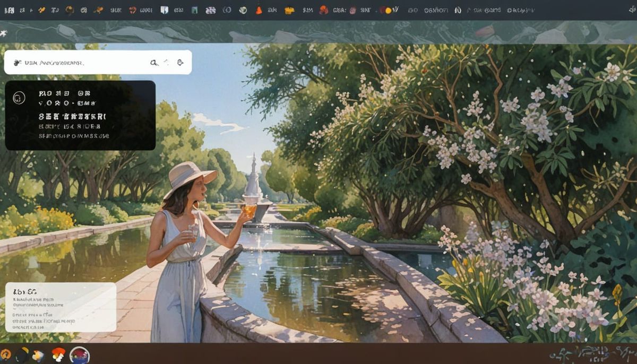
Task: Open the round red-blue icon in the taskbar
Action: click(80, 354)
